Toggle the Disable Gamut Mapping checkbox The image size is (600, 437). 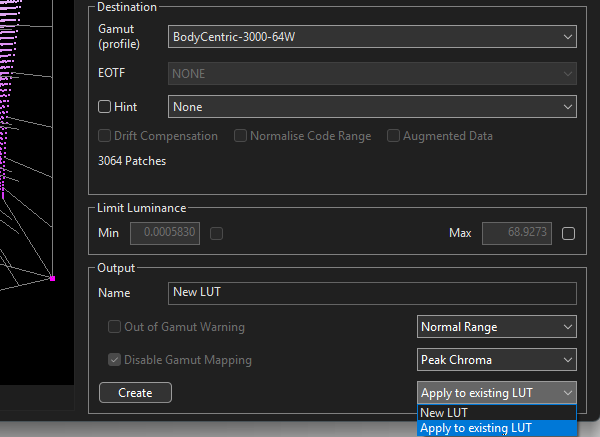(x=114, y=359)
